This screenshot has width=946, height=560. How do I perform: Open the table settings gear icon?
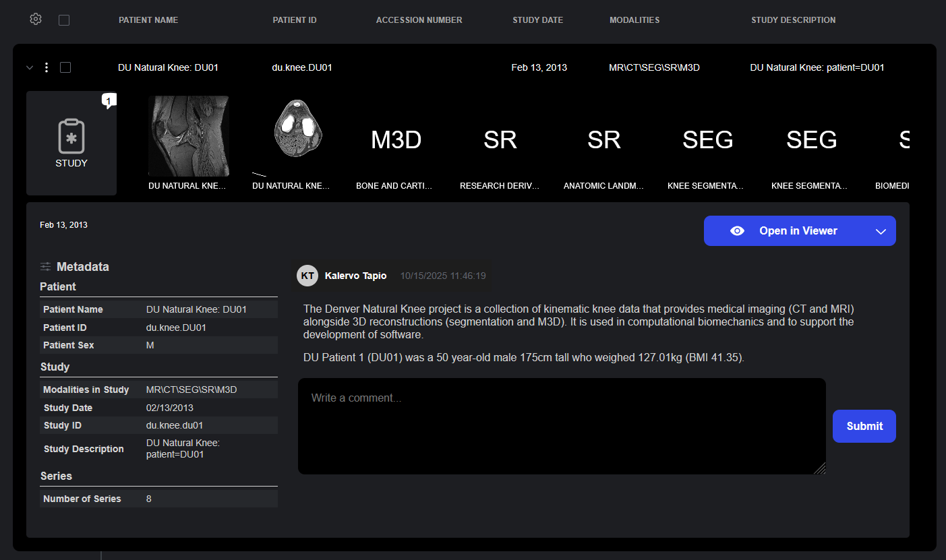click(36, 20)
